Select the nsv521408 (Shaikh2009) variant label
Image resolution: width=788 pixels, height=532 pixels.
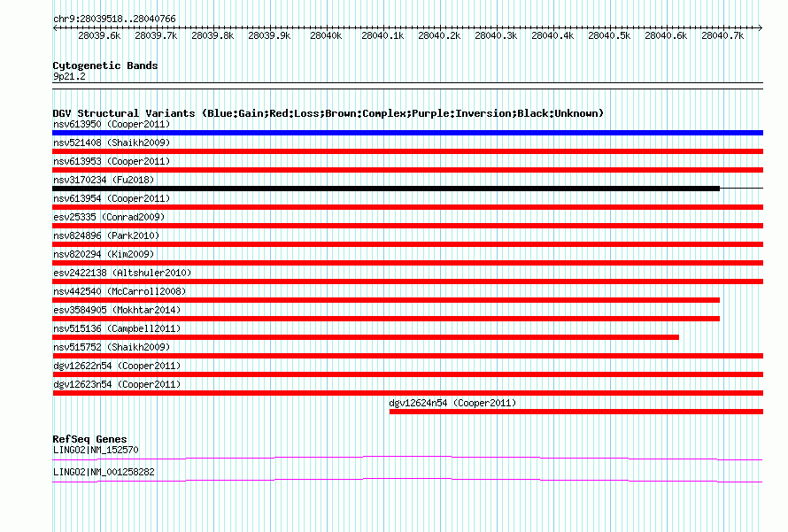112,143
